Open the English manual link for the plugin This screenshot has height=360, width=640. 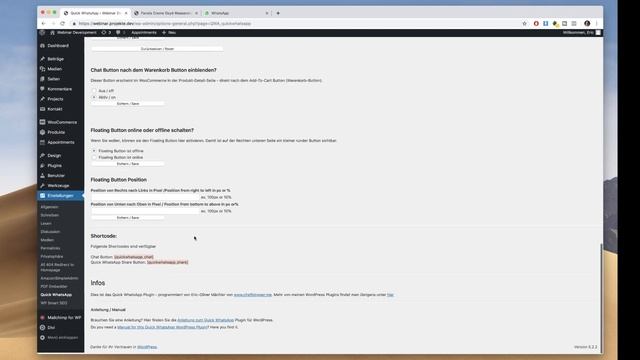click(162, 327)
